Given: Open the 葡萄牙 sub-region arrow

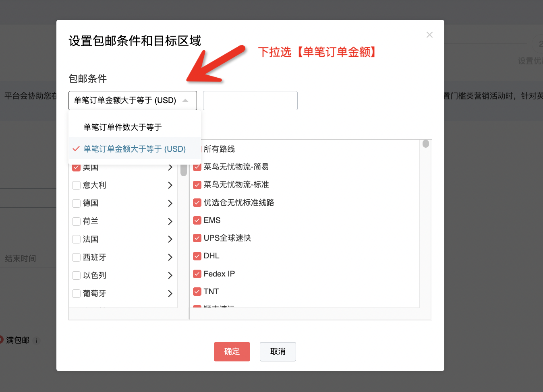Looking at the screenshot, I should coord(170,293).
